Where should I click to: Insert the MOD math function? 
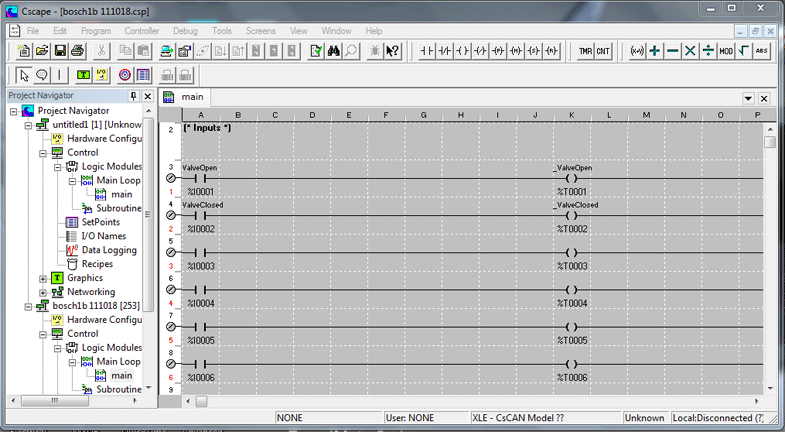click(x=726, y=51)
